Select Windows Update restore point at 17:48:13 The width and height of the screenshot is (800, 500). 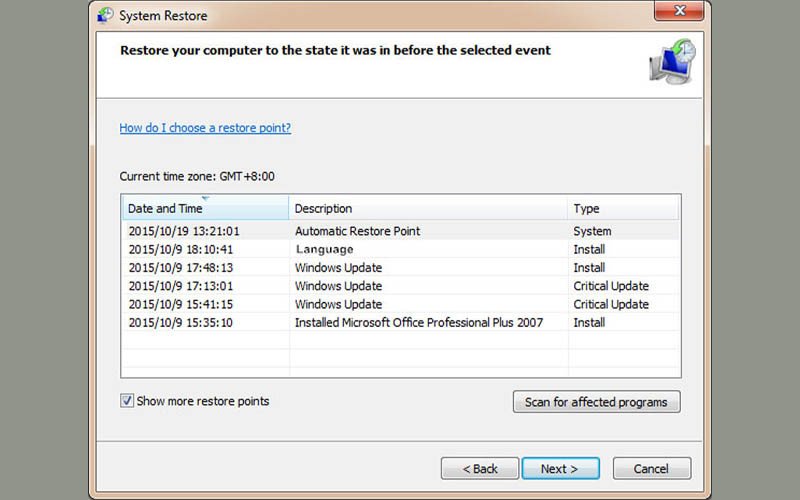pyautogui.click(x=338, y=268)
